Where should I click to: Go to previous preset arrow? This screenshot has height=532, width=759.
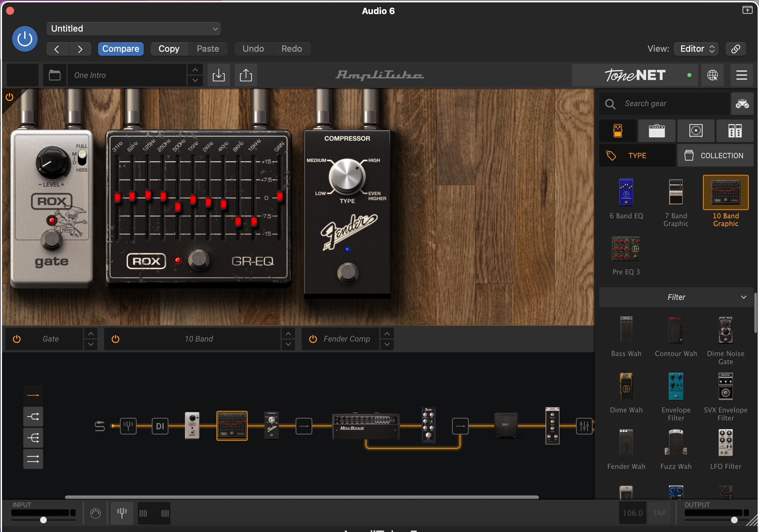pyautogui.click(x=57, y=49)
